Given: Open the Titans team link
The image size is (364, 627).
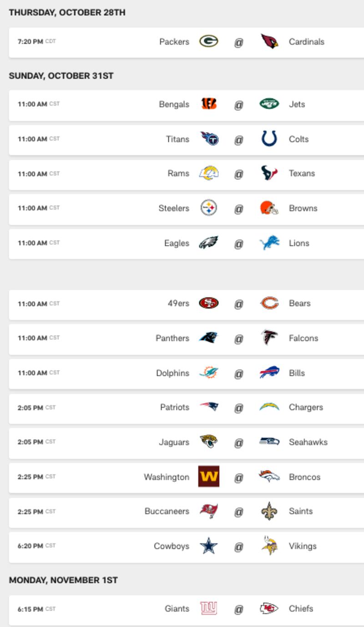Looking at the screenshot, I should click(177, 139).
